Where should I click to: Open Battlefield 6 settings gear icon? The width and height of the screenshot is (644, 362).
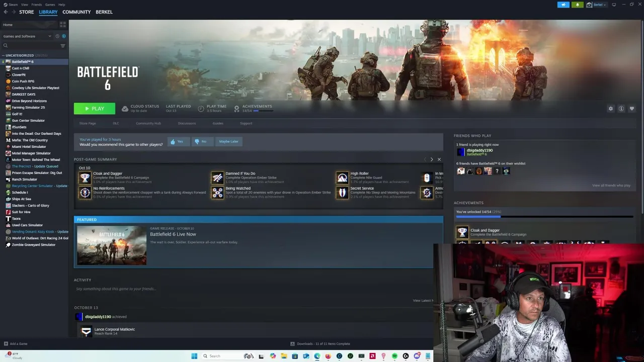click(x=610, y=109)
